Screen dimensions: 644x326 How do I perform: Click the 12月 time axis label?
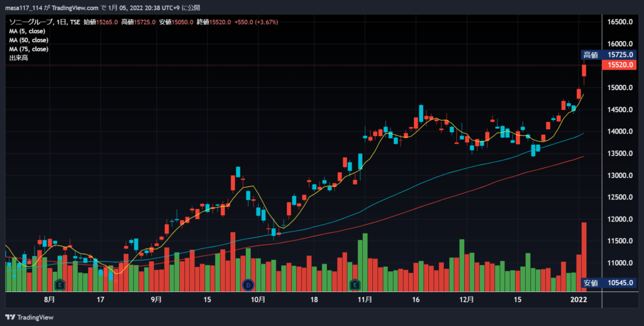(467, 300)
